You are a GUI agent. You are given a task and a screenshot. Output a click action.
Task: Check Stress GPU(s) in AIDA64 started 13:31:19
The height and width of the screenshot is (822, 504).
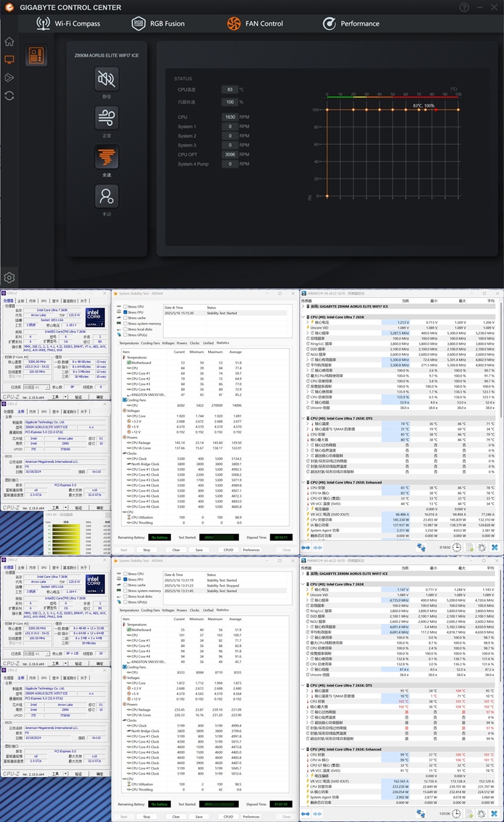pyautogui.click(x=125, y=602)
